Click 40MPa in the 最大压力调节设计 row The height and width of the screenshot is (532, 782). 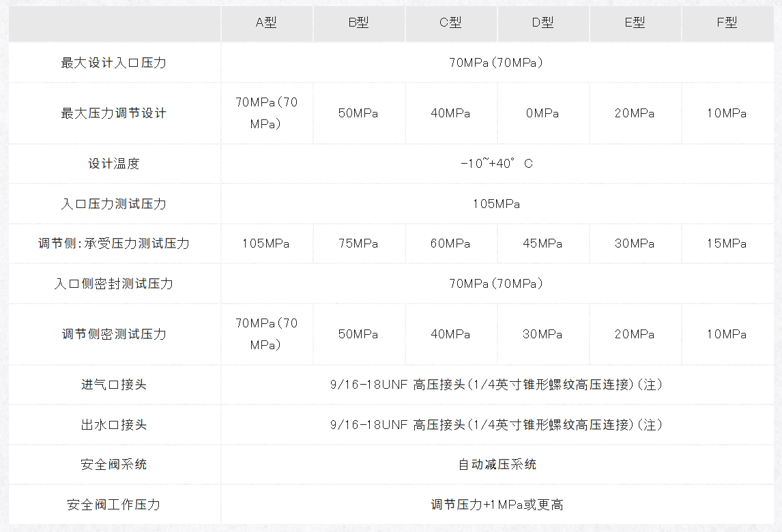(450, 113)
